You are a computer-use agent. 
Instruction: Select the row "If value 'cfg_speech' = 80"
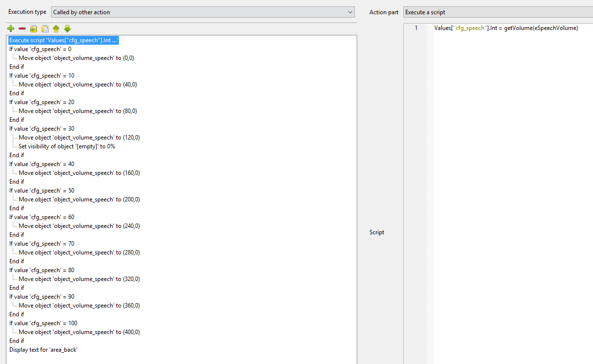[42, 270]
